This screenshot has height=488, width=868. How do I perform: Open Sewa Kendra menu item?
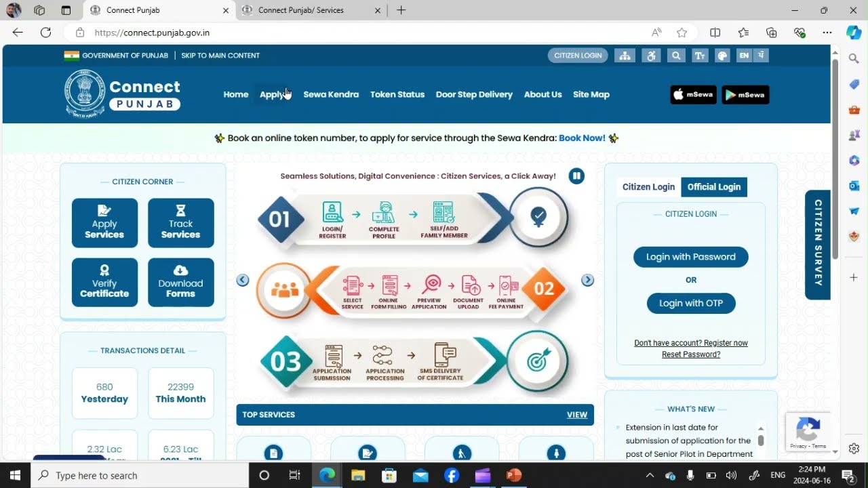click(x=331, y=95)
